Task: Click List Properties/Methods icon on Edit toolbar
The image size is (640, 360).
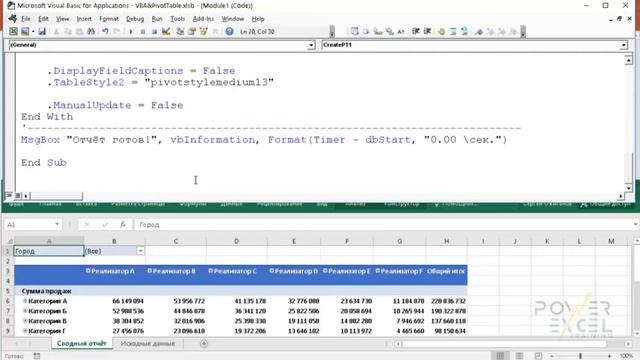Action: click(354, 31)
